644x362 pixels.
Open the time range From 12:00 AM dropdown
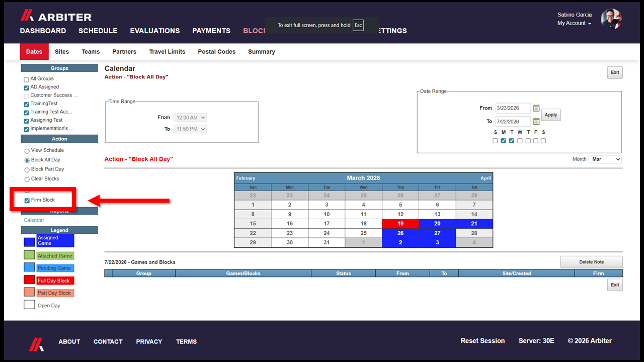click(190, 118)
